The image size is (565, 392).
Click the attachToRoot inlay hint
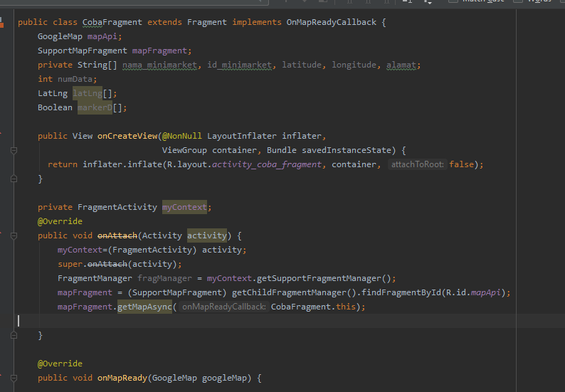(x=417, y=164)
